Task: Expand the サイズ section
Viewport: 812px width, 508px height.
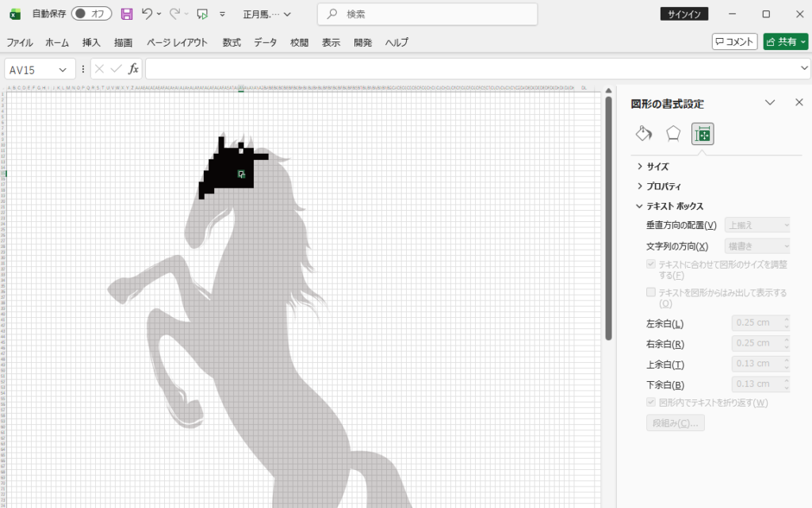Action: point(657,166)
